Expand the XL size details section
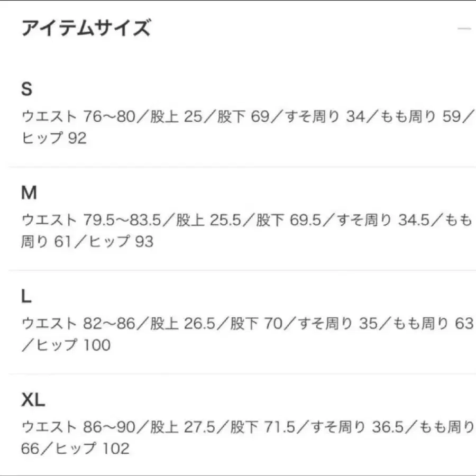The height and width of the screenshot is (476, 476). [32, 400]
